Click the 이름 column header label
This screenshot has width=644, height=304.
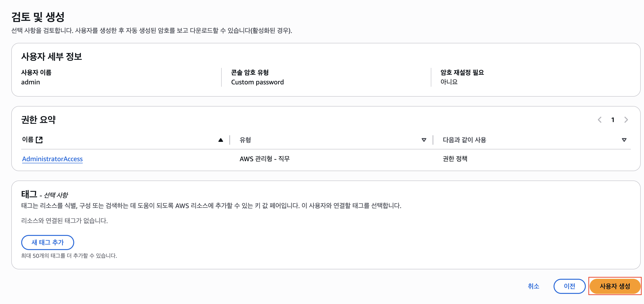[x=28, y=140]
